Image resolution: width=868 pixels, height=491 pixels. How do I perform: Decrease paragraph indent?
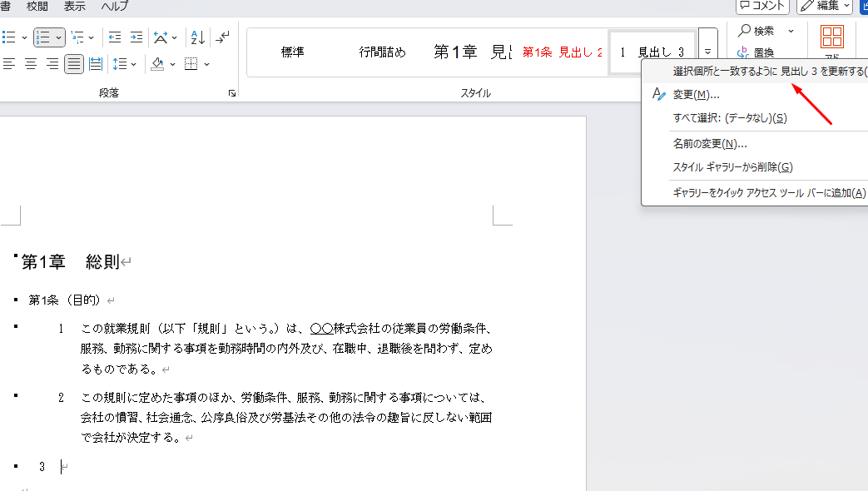(x=115, y=37)
